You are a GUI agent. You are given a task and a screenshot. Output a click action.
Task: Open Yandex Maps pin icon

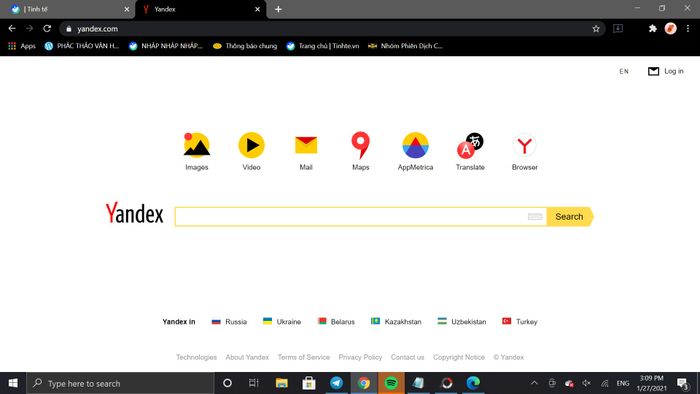pyautogui.click(x=360, y=145)
